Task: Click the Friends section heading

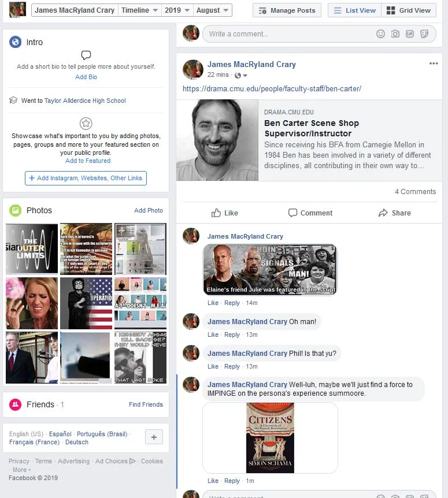Action: [40, 404]
